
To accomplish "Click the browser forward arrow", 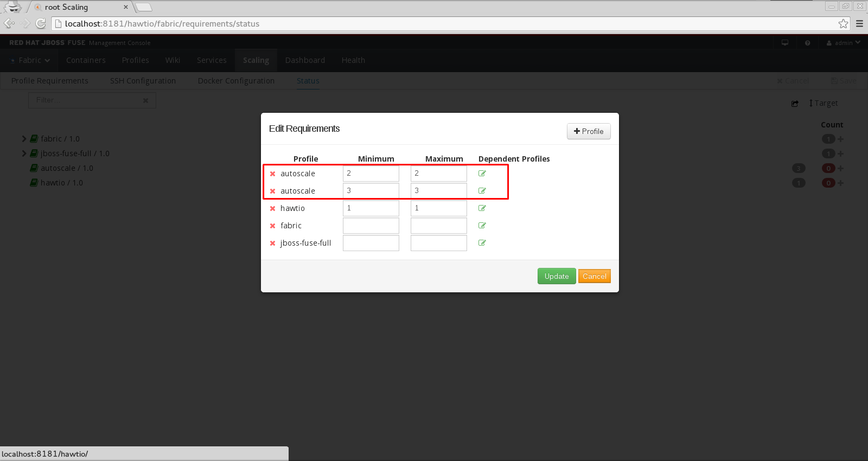I will [x=25, y=23].
